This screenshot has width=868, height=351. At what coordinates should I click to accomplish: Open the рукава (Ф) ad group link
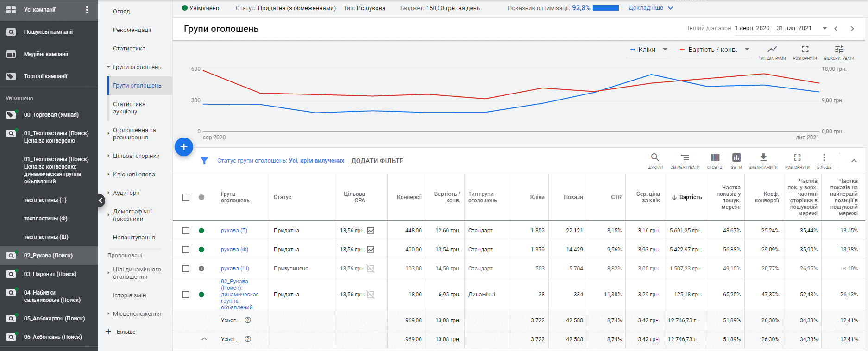click(x=234, y=250)
